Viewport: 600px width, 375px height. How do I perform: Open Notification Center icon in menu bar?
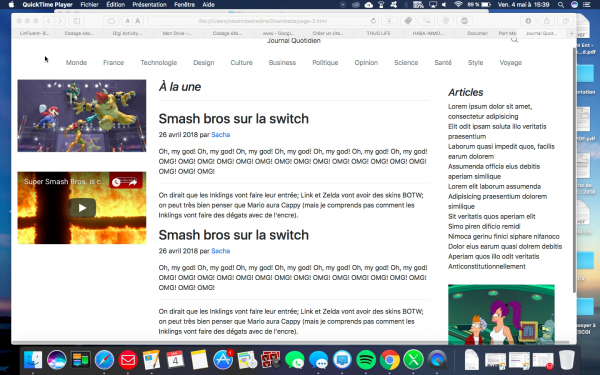[x=586, y=5]
